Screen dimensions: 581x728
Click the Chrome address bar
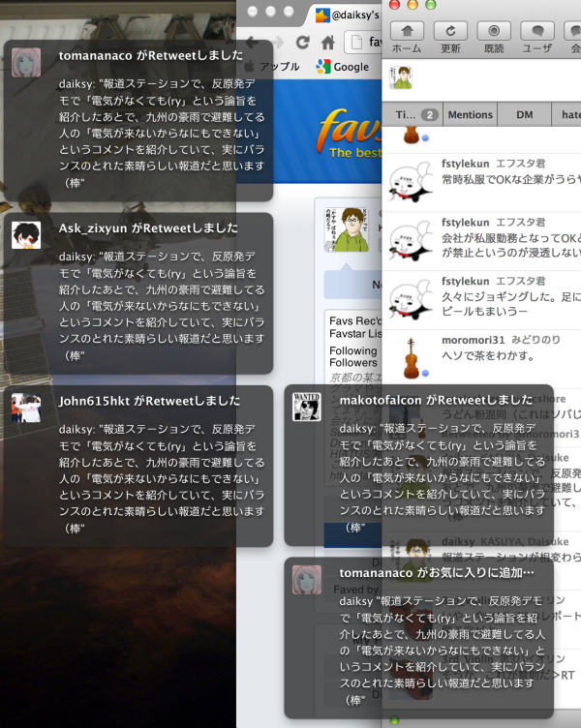tap(363, 43)
